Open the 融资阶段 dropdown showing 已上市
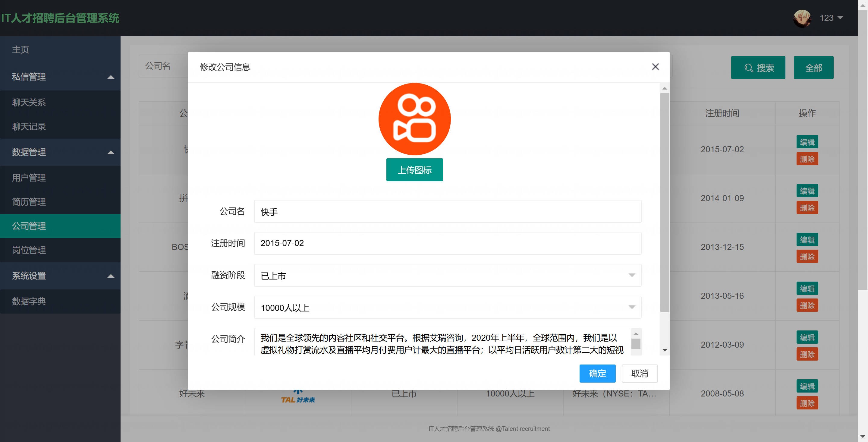Screen dimensions: 868x442 coord(448,276)
